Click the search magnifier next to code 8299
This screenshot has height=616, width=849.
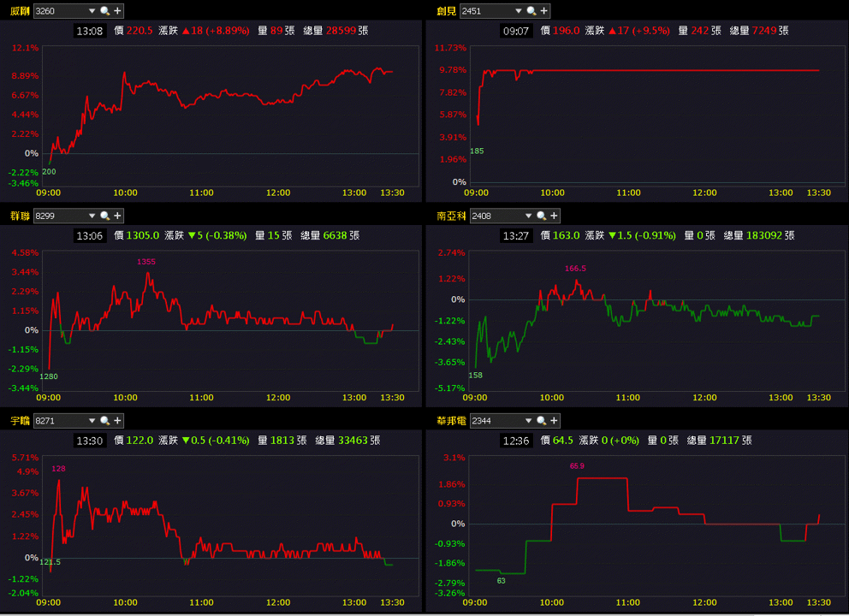pos(105,216)
